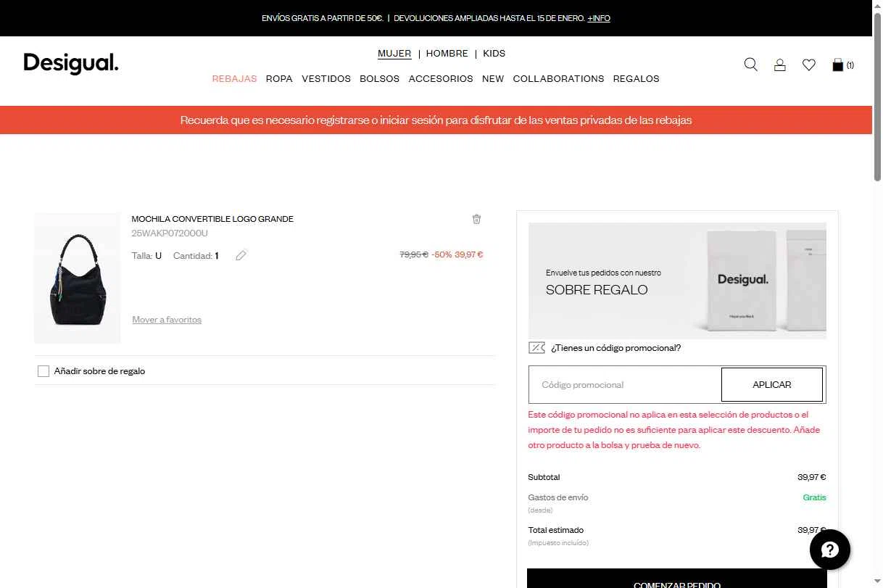Open the BOLSOS menu
The height and width of the screenshot is (588, 883).
(380, 79)
